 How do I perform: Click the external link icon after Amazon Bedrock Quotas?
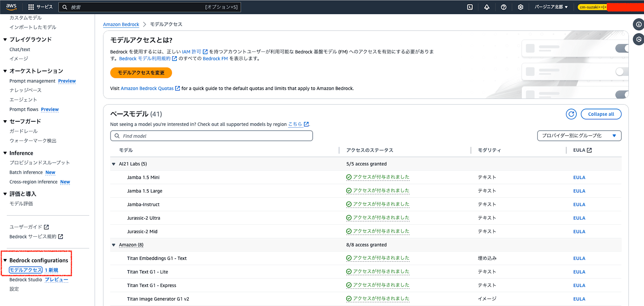(177, 88)
